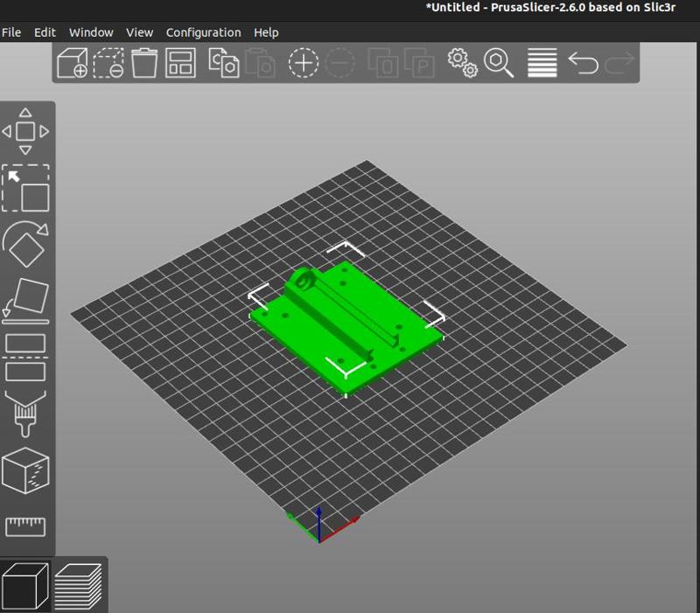Open search with the magnifying glass icon
Image resolution: width=700 pixels, height=613 pixels.
pos(499,63)
